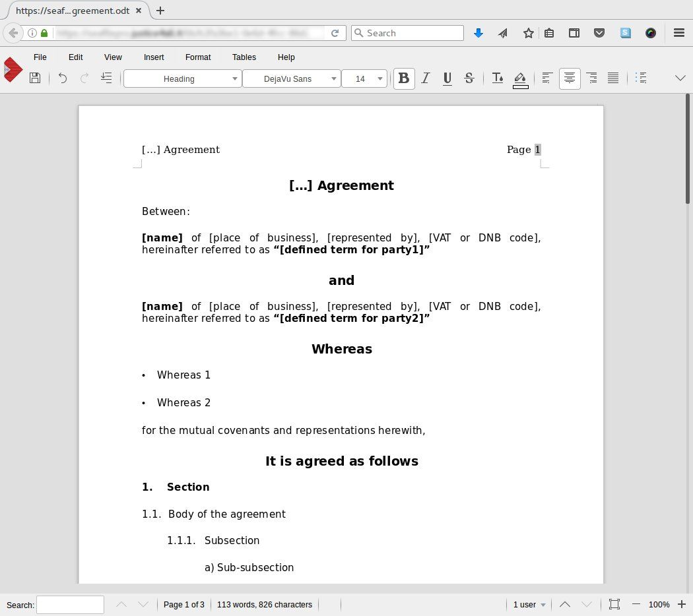Image resolution: width=693 pixels, height=616 pixels.
Task: Click the "It is agreed as follows" heading
Action: pos(342,461)
